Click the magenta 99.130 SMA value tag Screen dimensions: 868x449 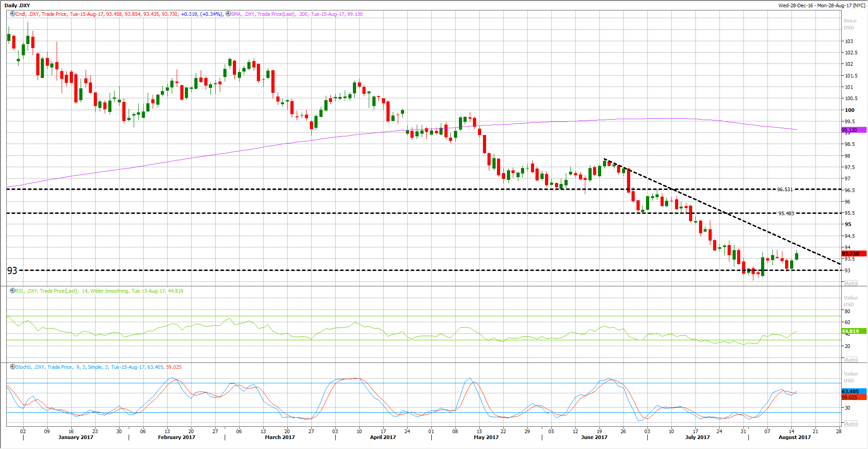tap(854, 130)
